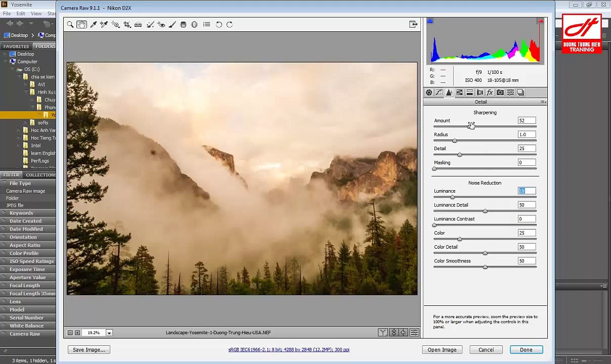Switch to the Effects (fx) panel tab
The image size is (611, 364).
(x=490, y=93)
